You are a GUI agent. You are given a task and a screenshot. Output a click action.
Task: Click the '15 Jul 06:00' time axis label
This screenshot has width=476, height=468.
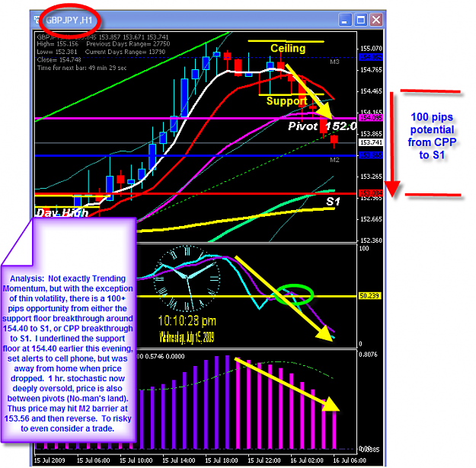click(x=93, y=460)
